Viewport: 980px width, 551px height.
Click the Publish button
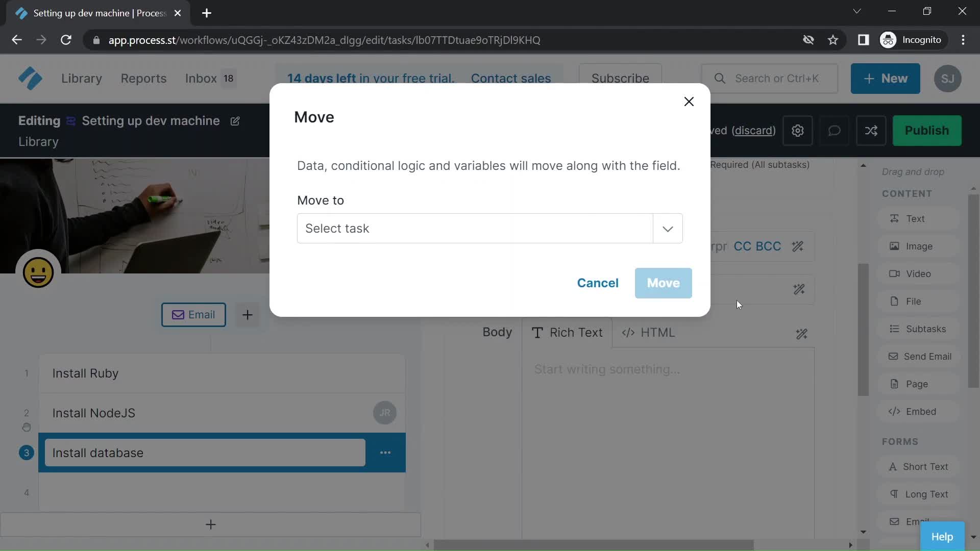click(927, 130)
